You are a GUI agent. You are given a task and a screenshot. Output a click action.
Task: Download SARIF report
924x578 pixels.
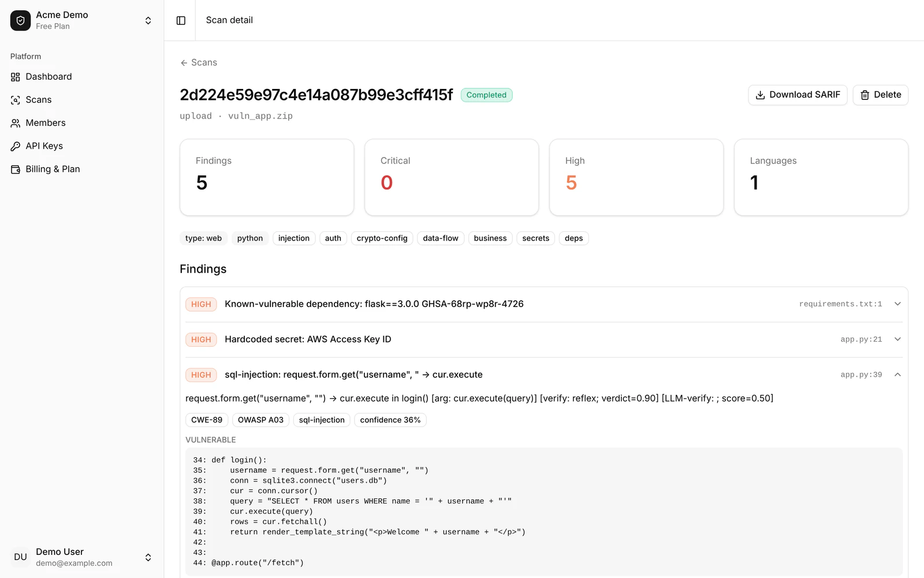798,95
